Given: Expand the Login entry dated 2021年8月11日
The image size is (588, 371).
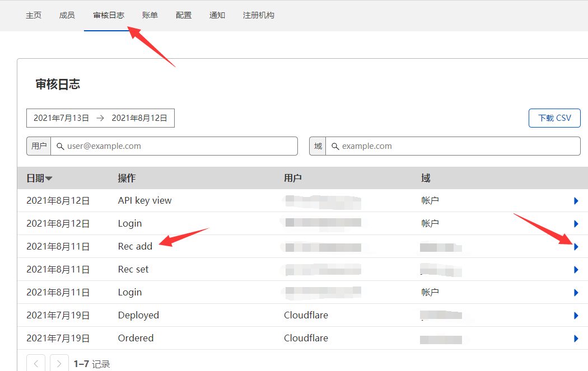Looking at the screenshot, I should point(576,292).
